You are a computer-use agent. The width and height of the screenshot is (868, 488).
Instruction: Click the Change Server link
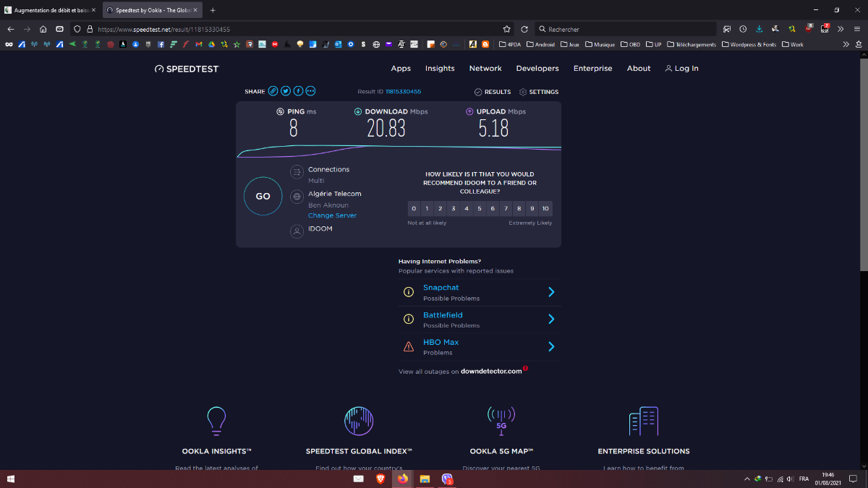(332, 215)
